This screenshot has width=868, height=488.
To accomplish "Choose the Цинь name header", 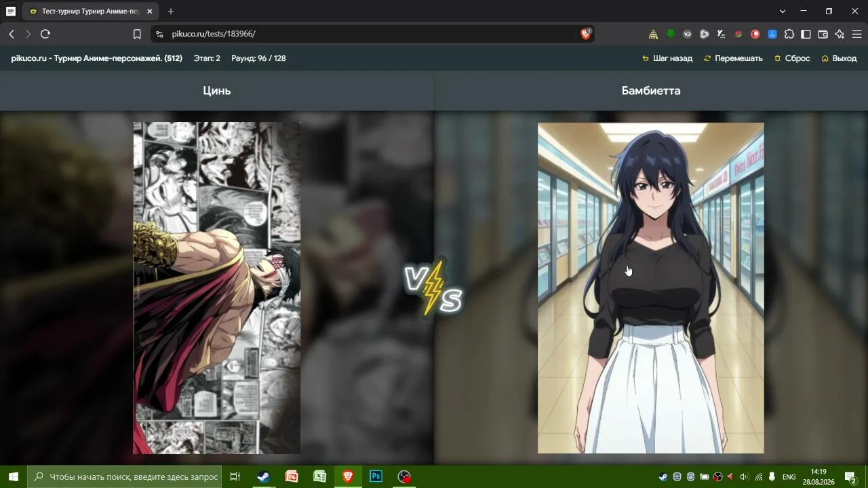I will click(x=217, y=91).
